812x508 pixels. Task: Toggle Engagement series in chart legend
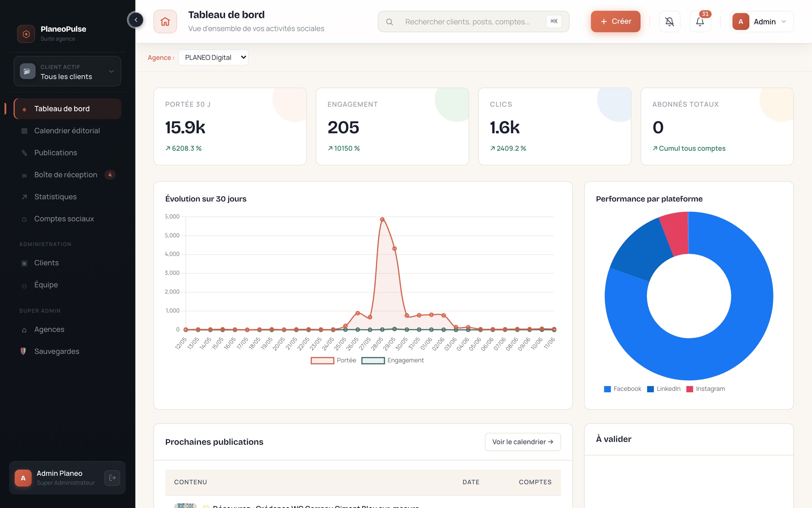pyautogui.click(x=392, y=360)
